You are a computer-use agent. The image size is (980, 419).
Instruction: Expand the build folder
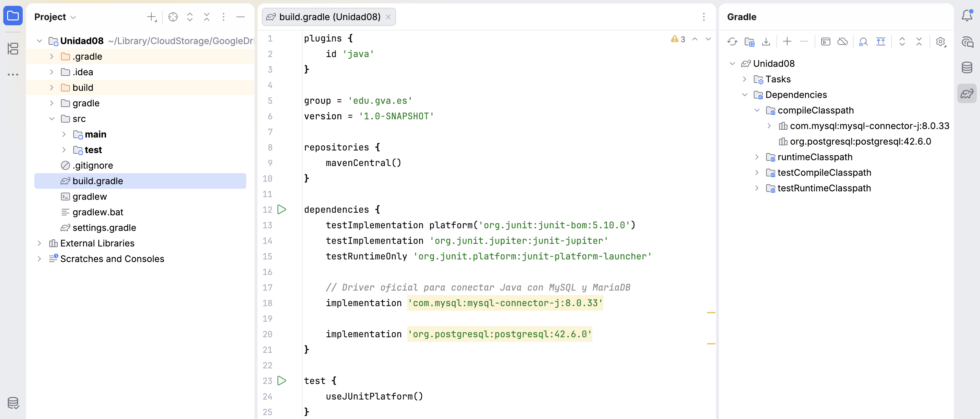point(52,88)
